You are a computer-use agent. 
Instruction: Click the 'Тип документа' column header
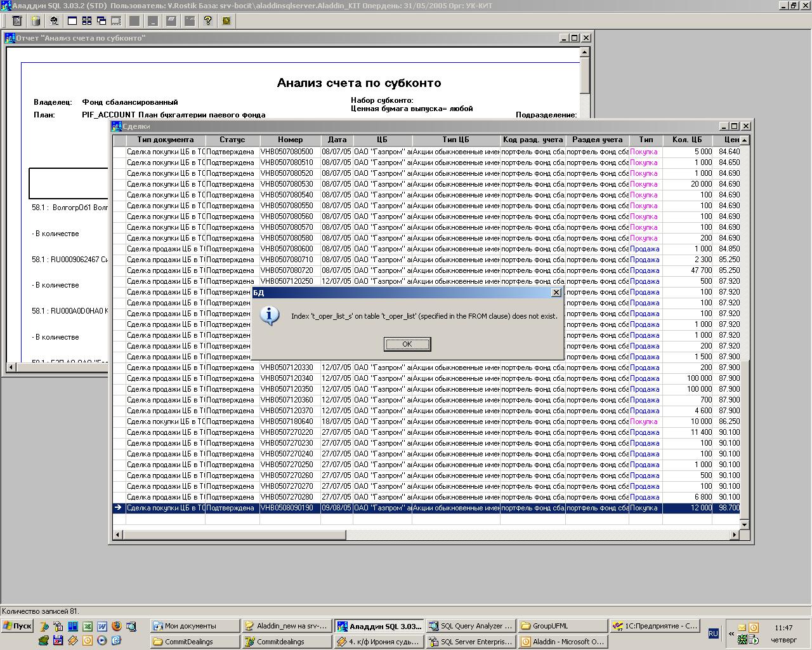(166, 140)
